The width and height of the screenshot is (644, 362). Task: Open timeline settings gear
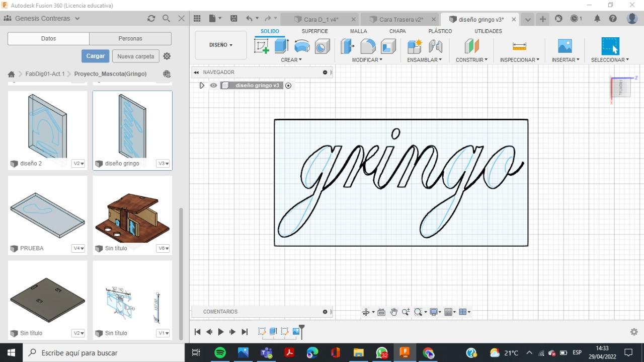634,332
